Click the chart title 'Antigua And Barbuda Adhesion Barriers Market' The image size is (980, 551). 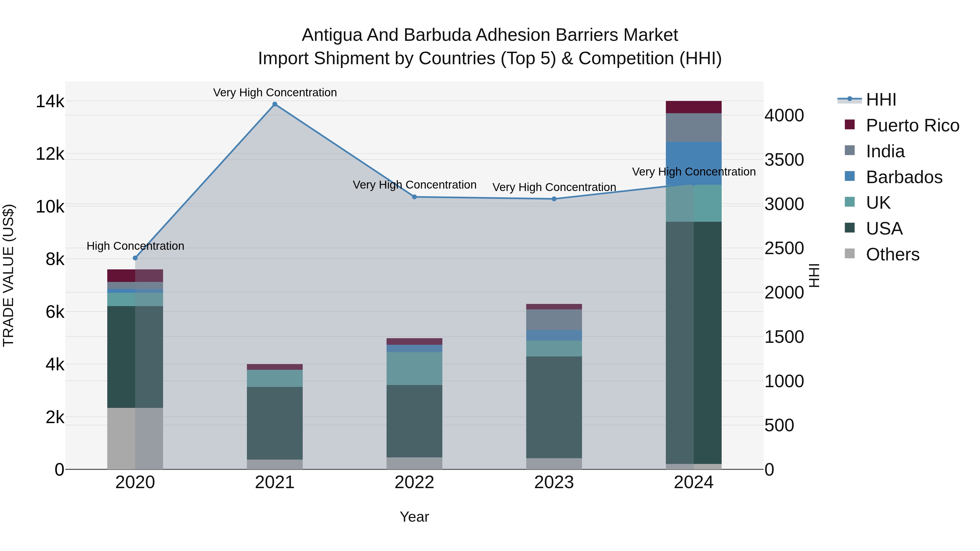[x=490, y=35]
